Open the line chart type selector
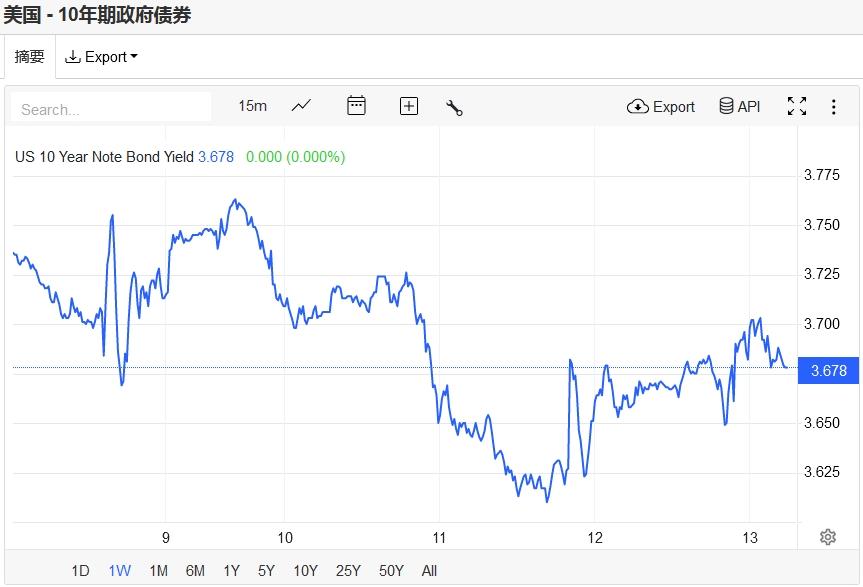 (x=301, y=106)
